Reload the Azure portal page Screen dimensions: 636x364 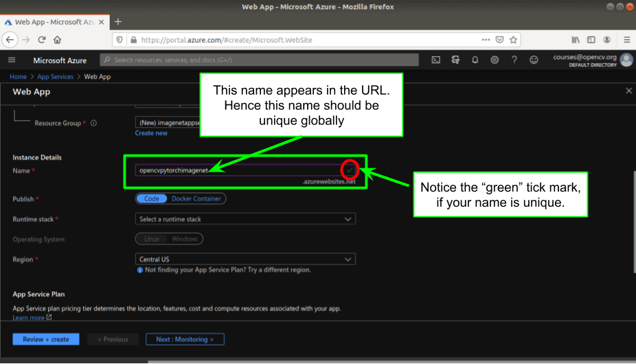coord(42,40)
